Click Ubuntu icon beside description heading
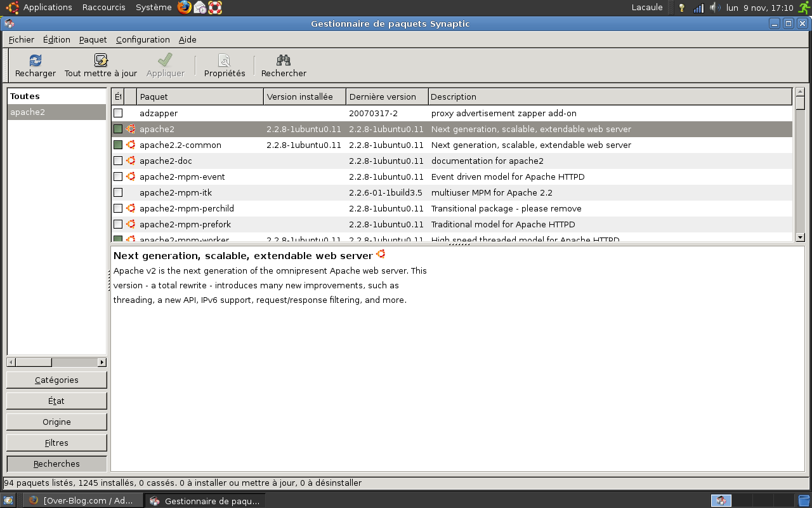 coord(381,254)
